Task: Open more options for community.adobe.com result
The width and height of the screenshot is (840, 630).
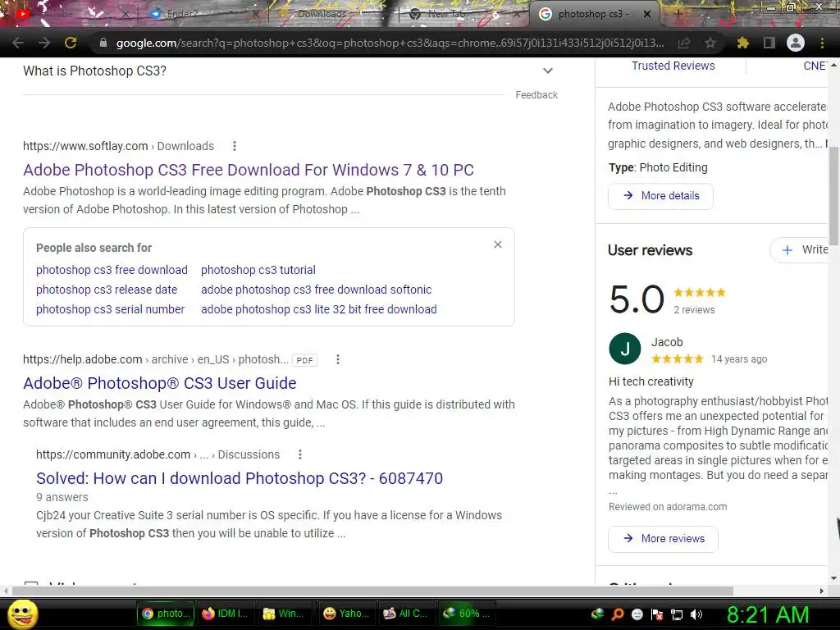Action: 300,454
